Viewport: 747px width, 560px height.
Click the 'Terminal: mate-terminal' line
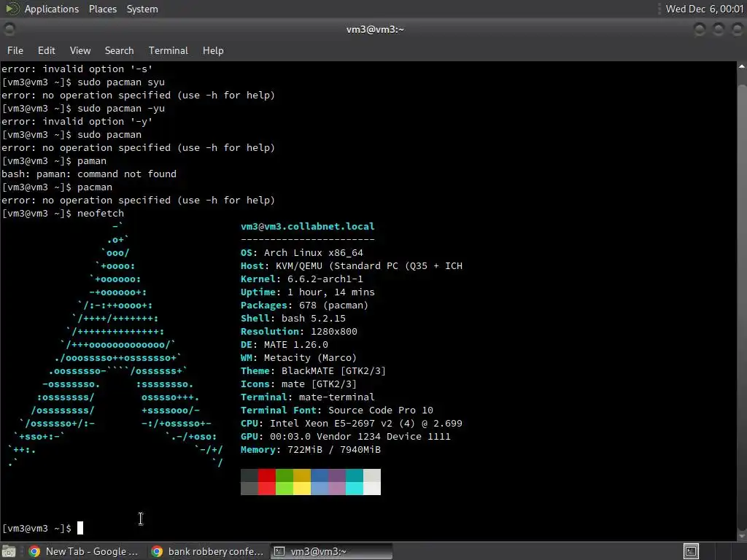(308, 397)
